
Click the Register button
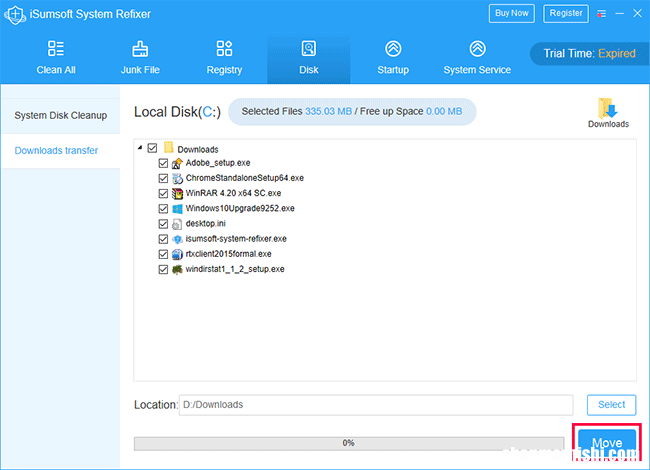566,13
